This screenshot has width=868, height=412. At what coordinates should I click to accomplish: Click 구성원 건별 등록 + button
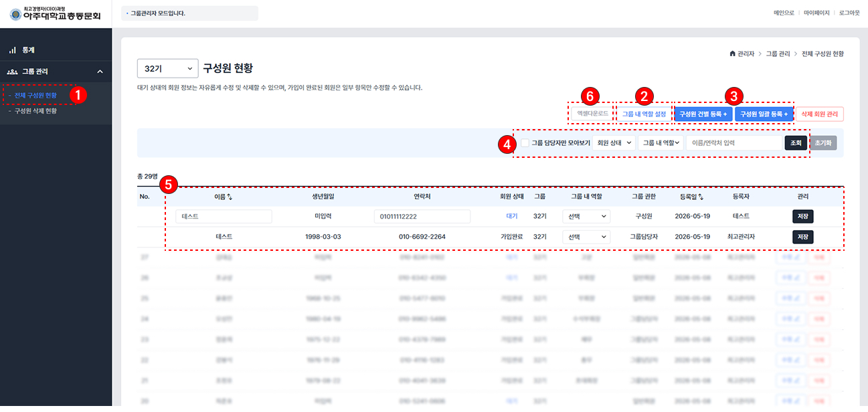click(x=703, y=114)
